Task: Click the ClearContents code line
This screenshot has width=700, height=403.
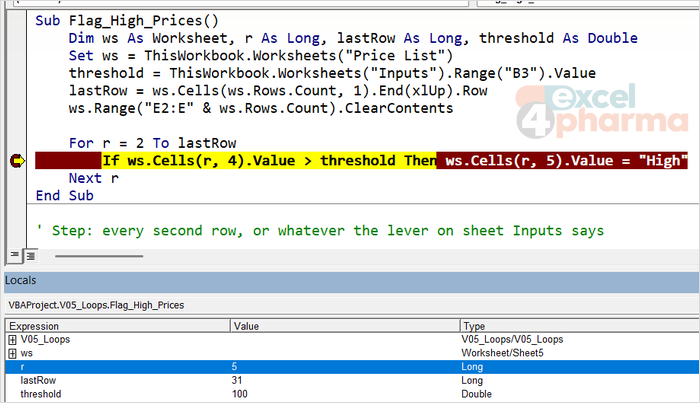Action: tap(261, 108)
